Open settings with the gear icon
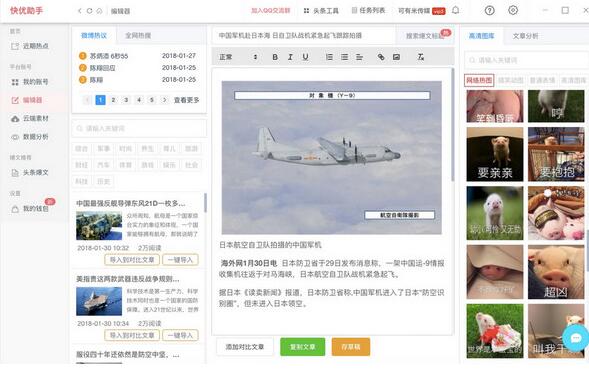This screenshot has height=372, width=589. (513, 11)
